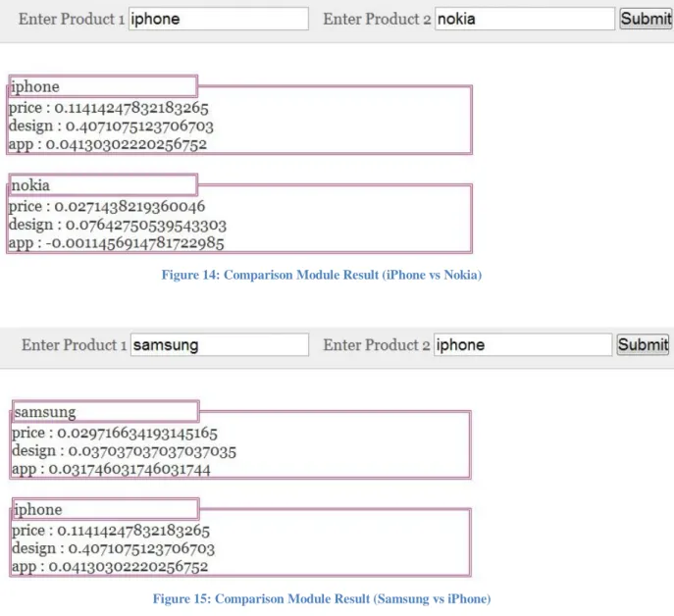Click Submit next to the nokia field
Image resolution: width=674 pixels, height=616 pixels.
(647, 19)
